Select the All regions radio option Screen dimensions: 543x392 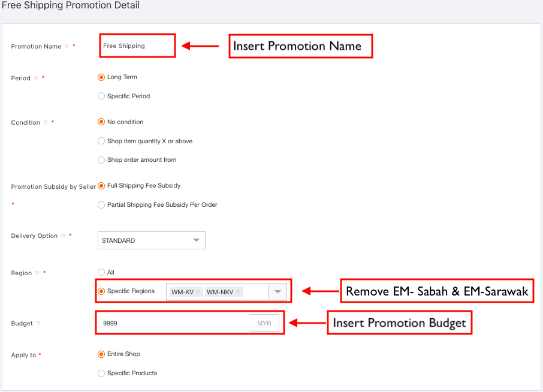coord(101,272)
